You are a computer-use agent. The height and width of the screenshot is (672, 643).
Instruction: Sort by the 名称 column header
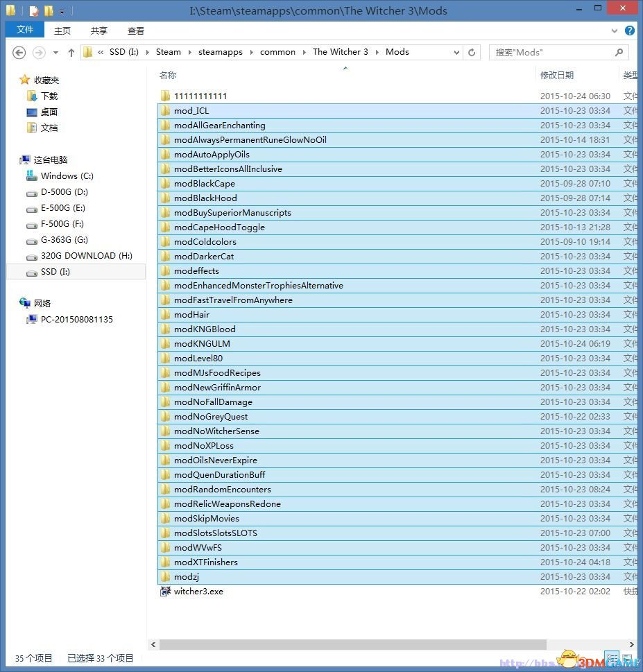tap(168, 75)
